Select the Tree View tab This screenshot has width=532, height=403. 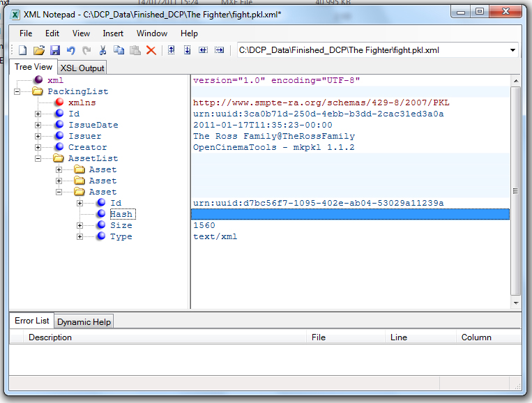click(33, 67)
